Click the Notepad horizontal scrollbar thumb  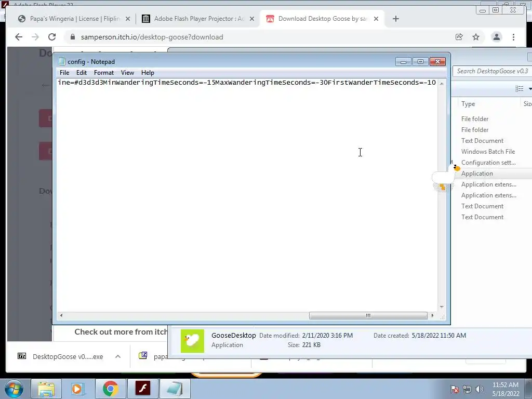pos(368,315)
